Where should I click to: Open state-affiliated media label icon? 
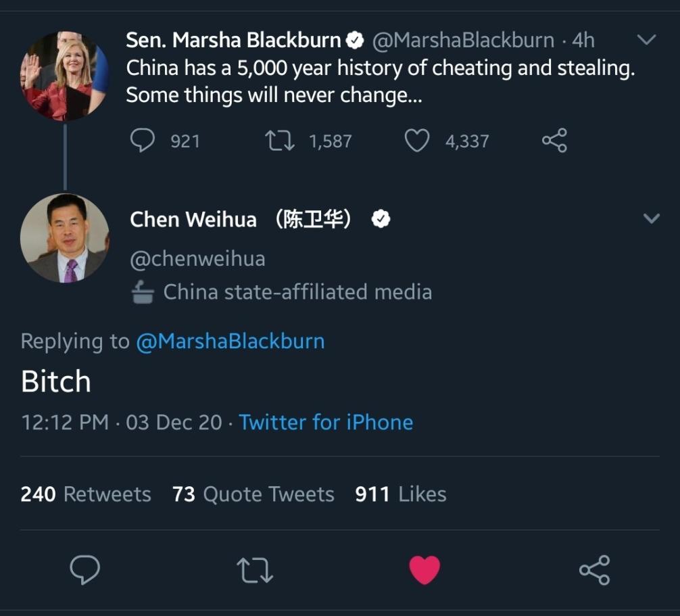(143, 292)
